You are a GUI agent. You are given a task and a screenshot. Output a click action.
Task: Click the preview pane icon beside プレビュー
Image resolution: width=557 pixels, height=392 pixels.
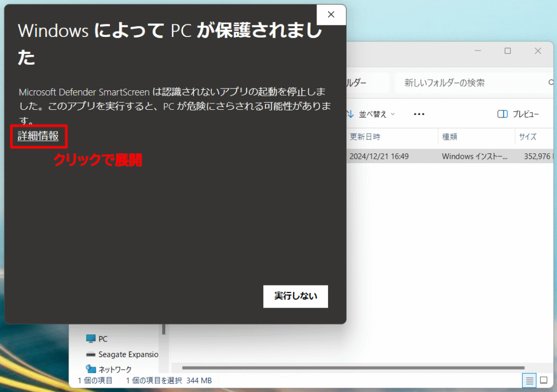pyautogui.click(x=502, y=114)
